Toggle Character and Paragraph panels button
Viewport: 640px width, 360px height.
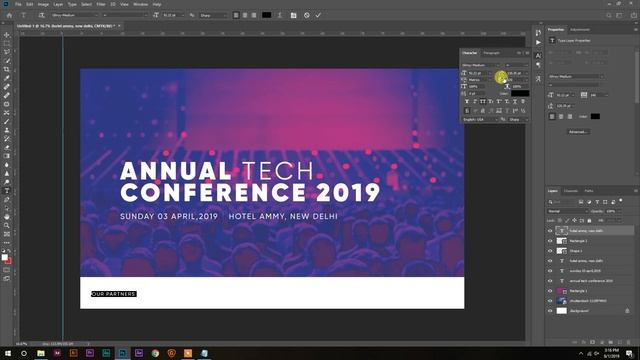click(x=293, y=15)
